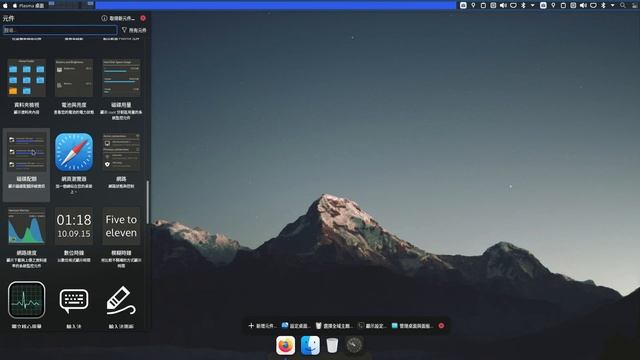Click Choose Global Theme (選擇全域主題) button
Image resolution: width=640 pixels, height=360 pixels.
point(333,326)
